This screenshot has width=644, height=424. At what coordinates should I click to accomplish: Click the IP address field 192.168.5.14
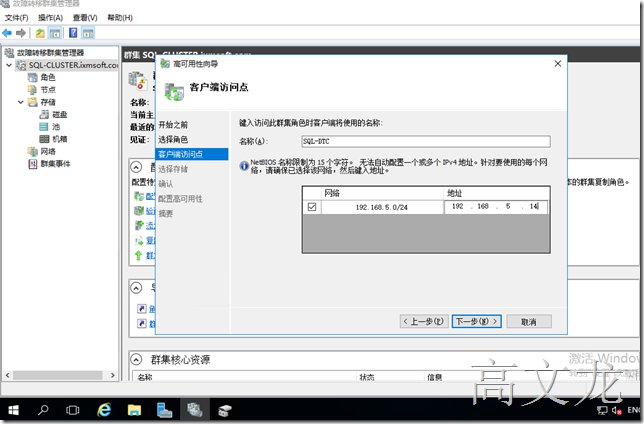coord(496,207)
